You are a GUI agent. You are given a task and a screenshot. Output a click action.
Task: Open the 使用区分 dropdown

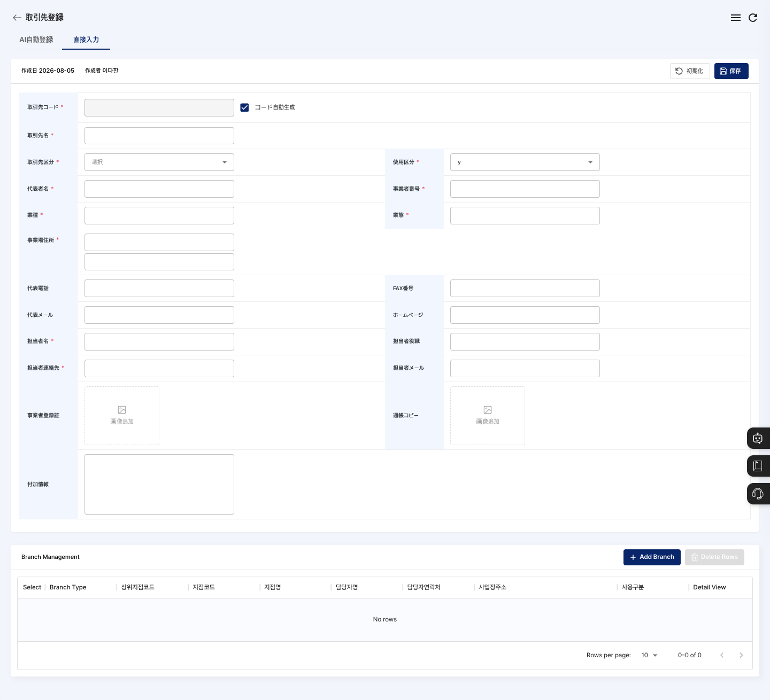525,162
